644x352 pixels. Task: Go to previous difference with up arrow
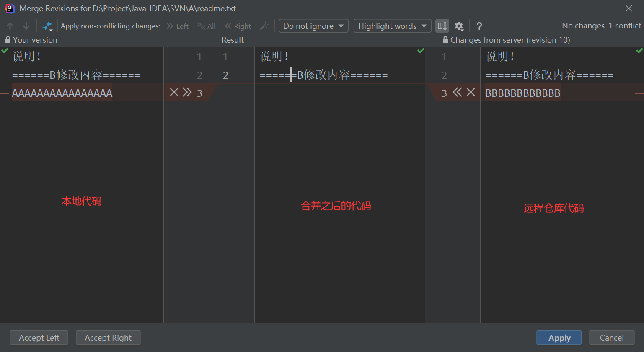pos(10,26)
